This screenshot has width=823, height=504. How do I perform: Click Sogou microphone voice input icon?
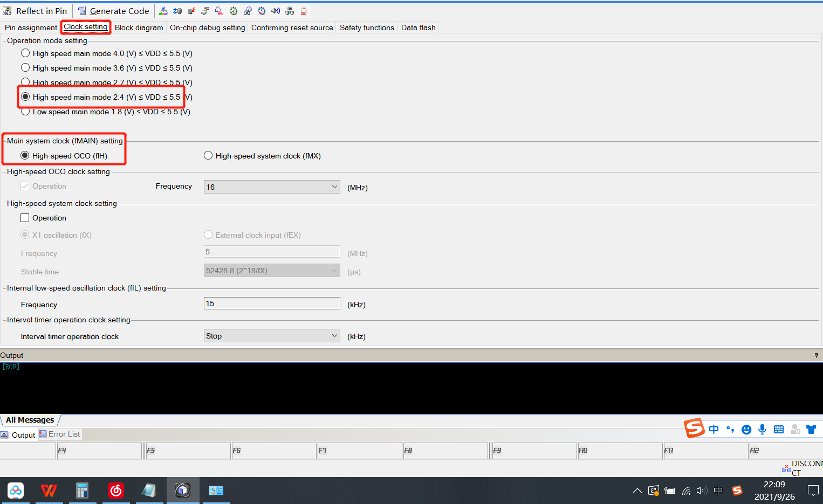pyautogui.click(x=763, y=429)
